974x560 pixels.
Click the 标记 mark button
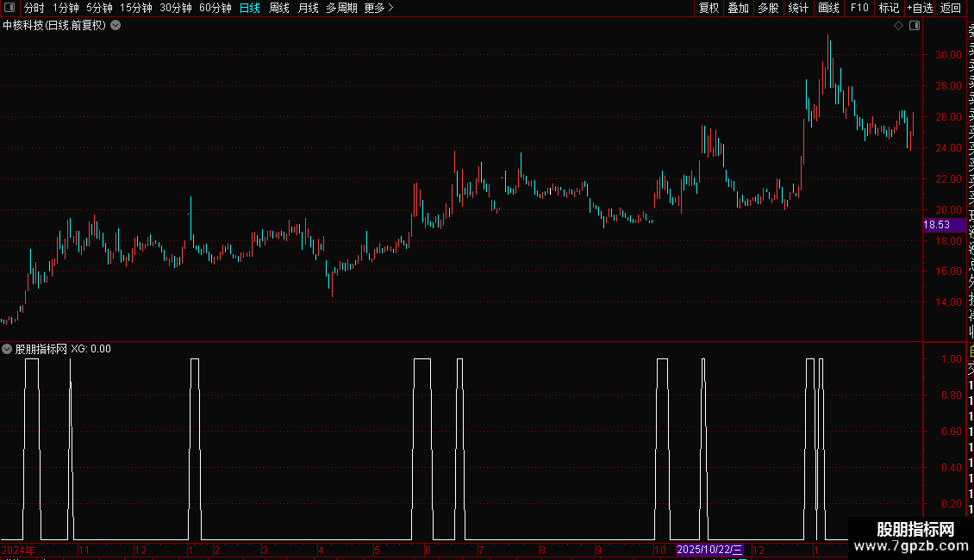click(889, 8)
